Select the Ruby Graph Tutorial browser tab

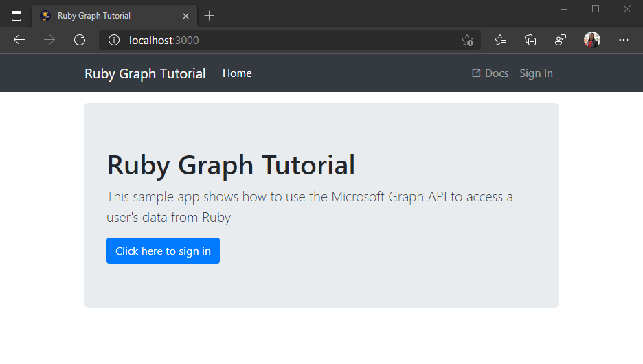coord(115,16)
